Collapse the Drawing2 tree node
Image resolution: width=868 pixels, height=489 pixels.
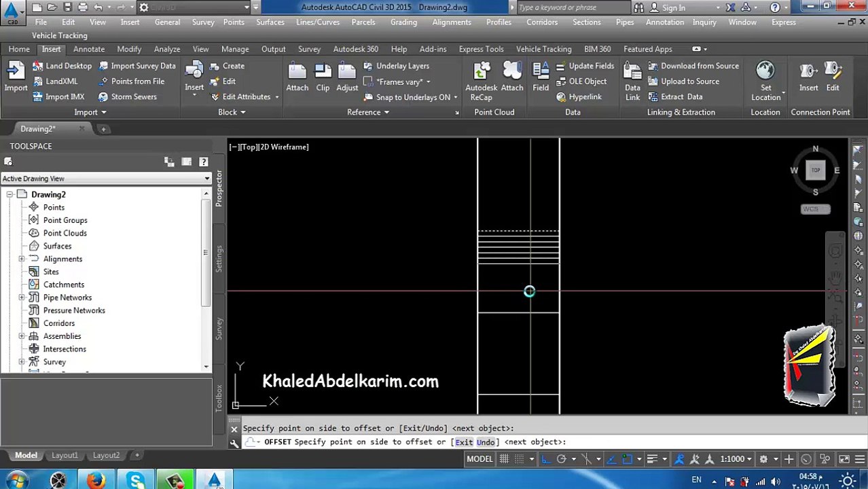pyautogui.click(x=10, y=194)
